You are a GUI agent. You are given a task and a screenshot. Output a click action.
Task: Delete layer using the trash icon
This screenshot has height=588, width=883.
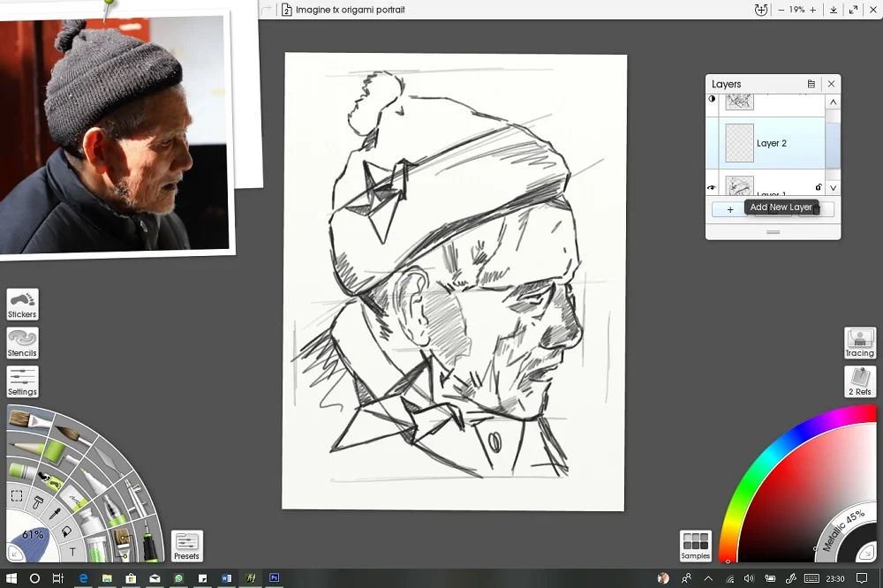click(x=817, y=209)
